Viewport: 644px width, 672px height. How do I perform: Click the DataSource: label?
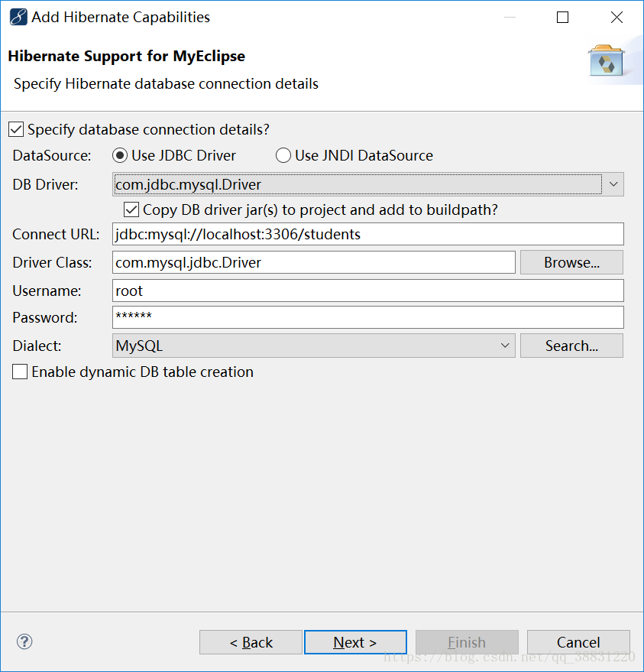click(52, 155)
